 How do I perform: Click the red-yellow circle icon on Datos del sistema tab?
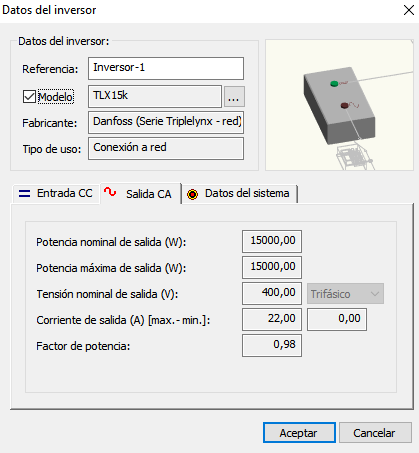coord(192,194)
